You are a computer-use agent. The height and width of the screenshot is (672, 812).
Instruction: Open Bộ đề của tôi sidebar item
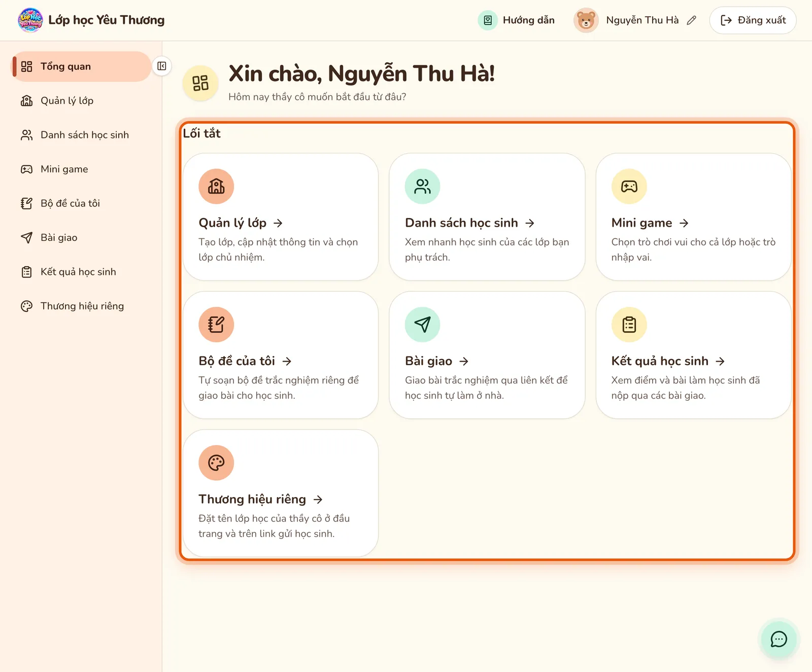pos(81,203)
